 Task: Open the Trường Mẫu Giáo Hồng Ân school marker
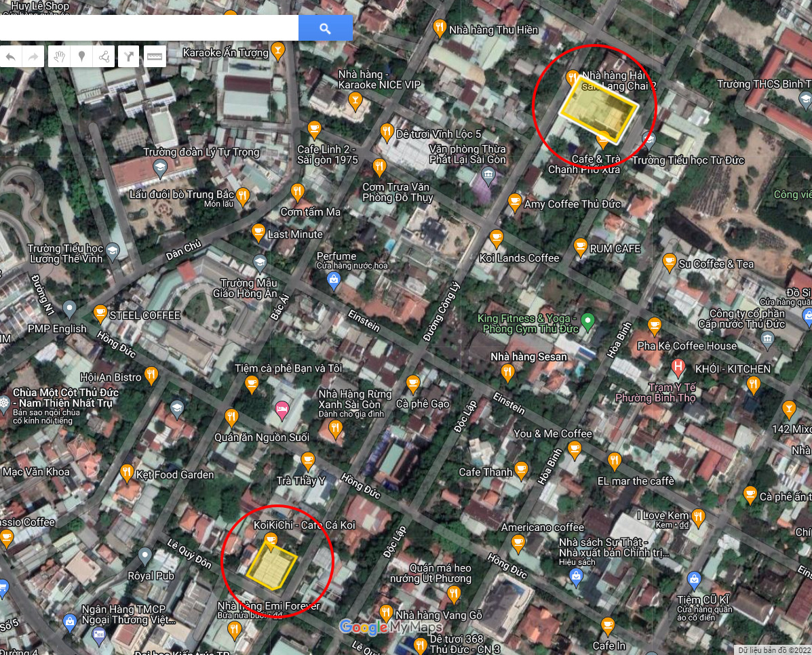tap(259, 262)
